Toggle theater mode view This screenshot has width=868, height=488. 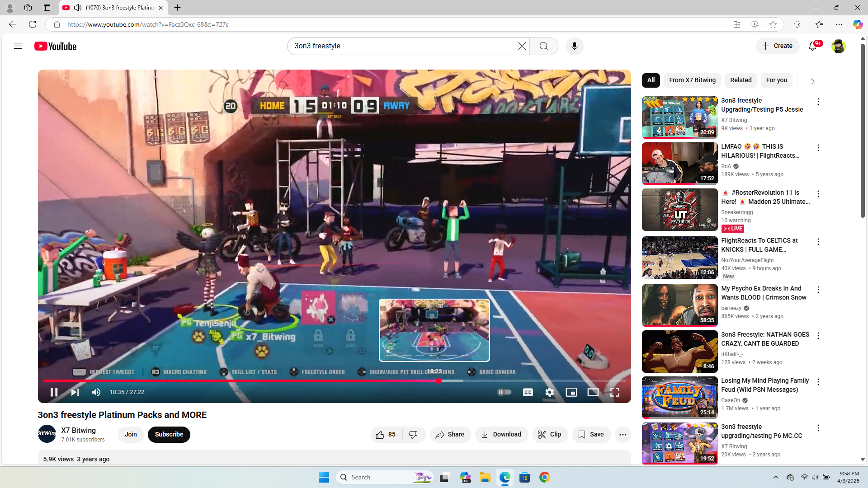pos(593,392)
